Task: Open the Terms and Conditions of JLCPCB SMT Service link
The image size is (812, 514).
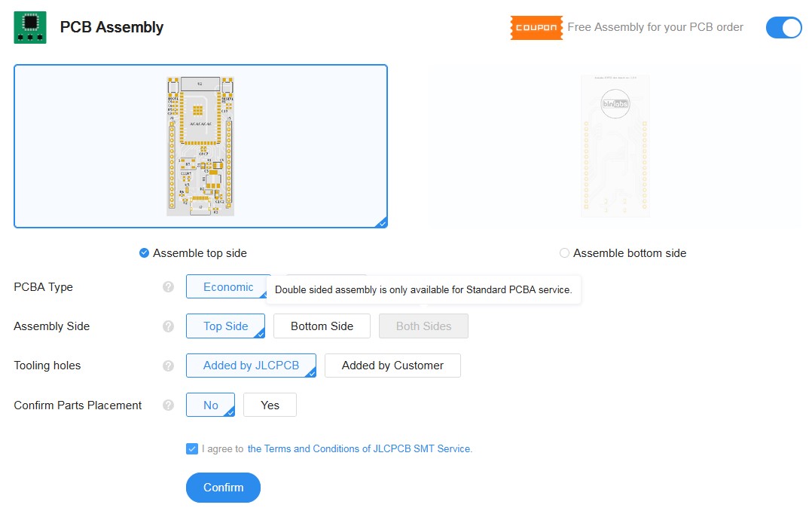Action: 359,448
